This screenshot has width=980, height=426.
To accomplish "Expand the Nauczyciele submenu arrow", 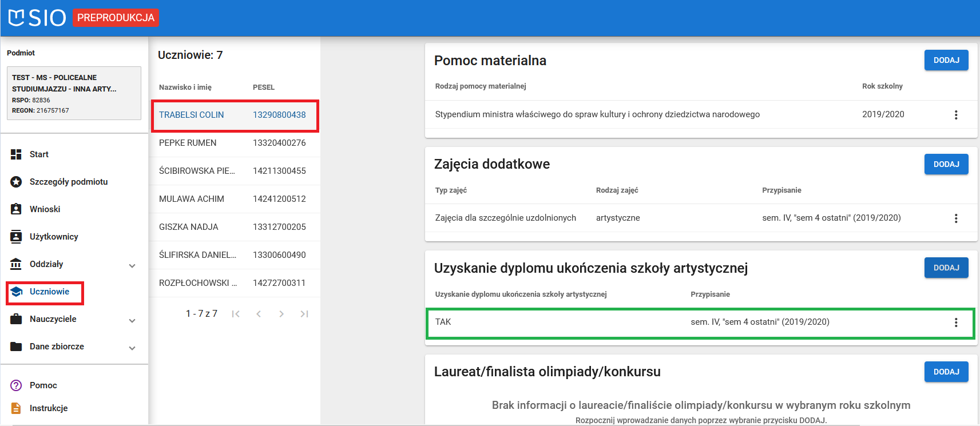I will point(132,320).
